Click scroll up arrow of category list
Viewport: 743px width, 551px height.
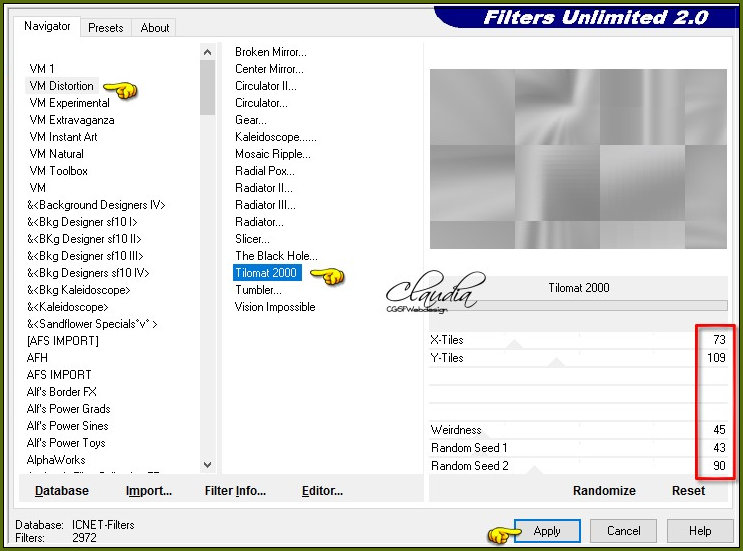click(x=208, y=53)
